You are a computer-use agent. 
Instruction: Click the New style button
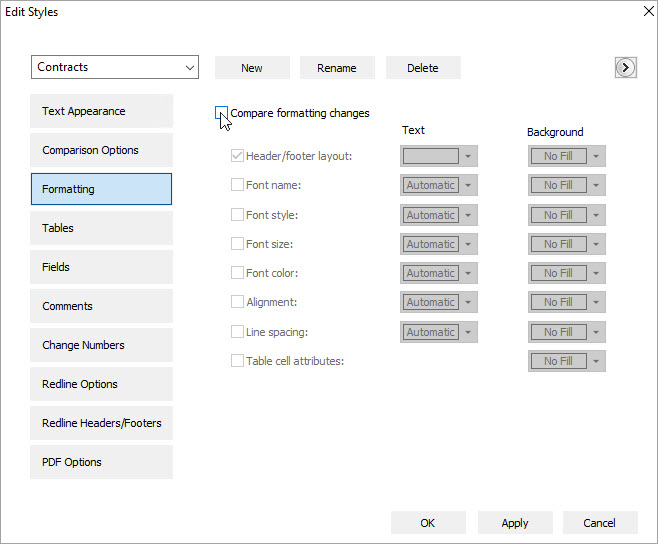pyautogui.click(x=252, y=68)
